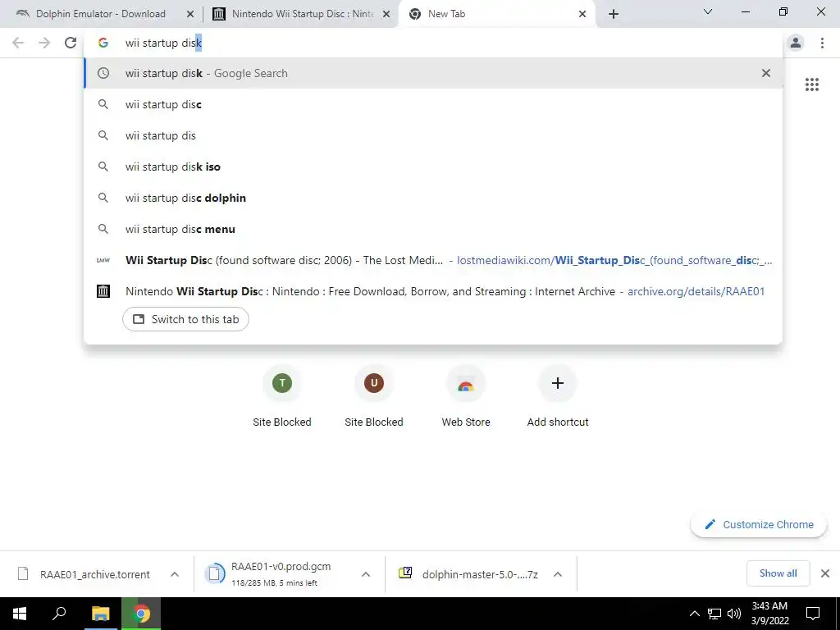Open the tab search chevron
This screenshot has height=630, width=840.
pos(708,11)
